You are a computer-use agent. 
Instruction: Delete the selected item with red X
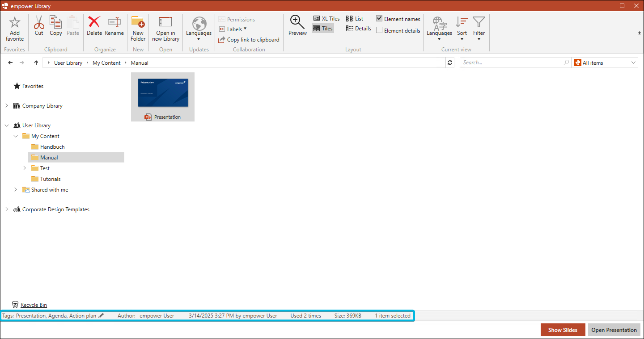(x=94, y=26)
